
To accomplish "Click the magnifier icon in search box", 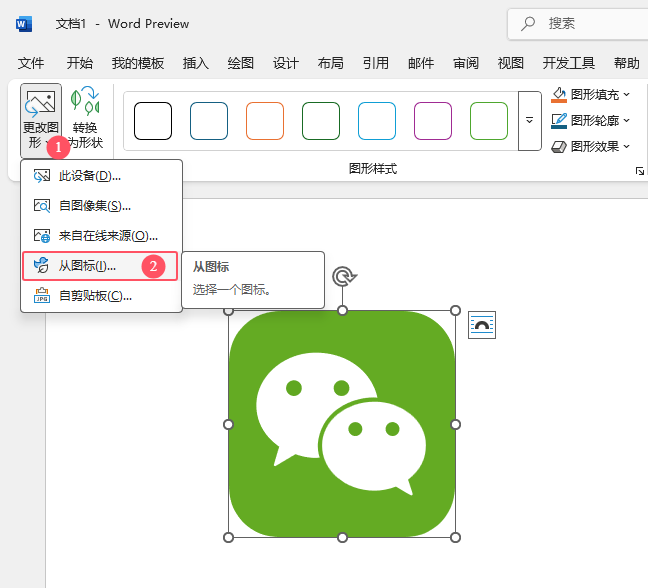I will (528, 24).
